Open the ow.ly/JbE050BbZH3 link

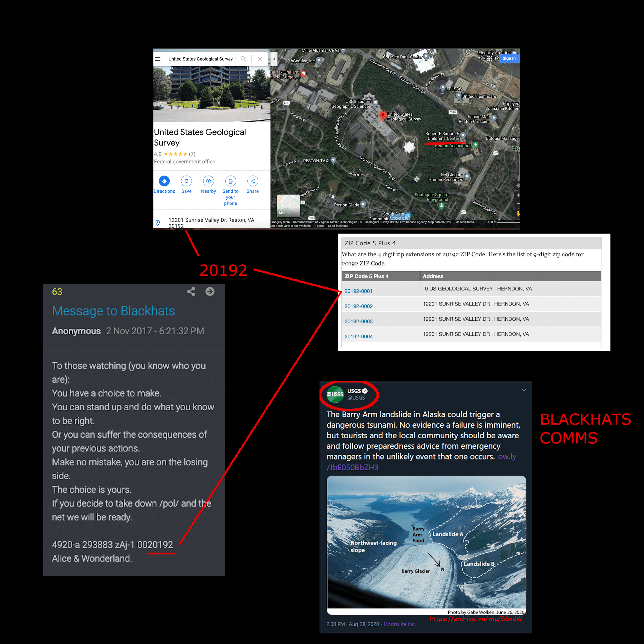(x=421, y=462)
